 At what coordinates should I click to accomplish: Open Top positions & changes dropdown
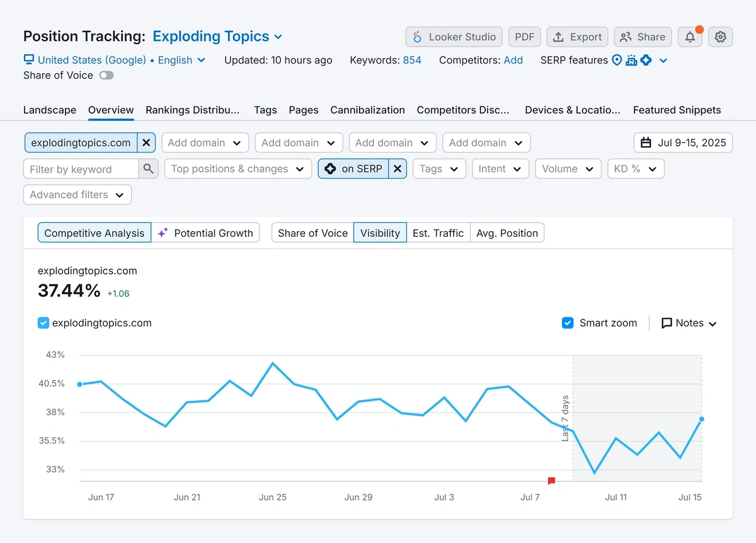point(238,169)
